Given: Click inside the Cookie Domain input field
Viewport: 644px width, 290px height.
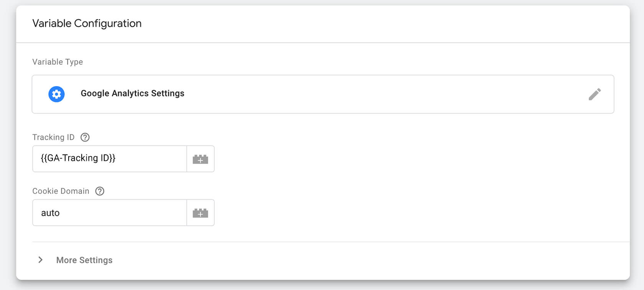Looking at the screenshot, I should (109, 213).
